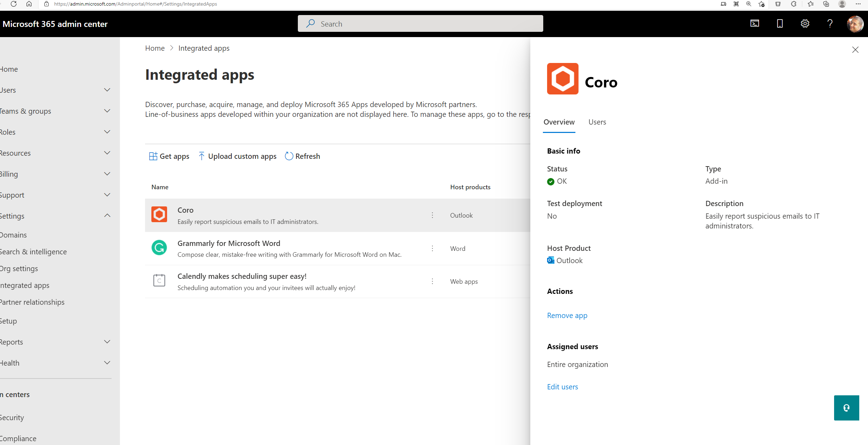Open Security admin center link

click(x=12, y=418)
